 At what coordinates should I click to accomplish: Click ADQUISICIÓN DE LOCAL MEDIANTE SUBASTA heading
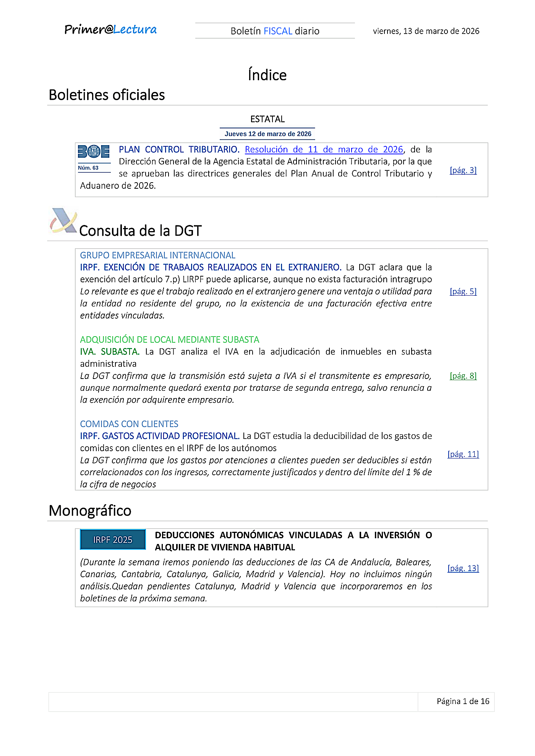coord(169,340)
